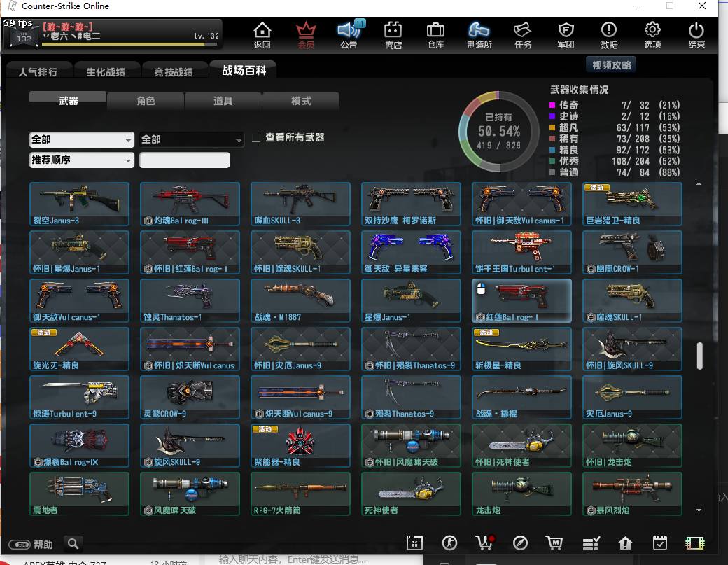Open the 数据 exclamation icon
Viewport: 728px width, 565px height.
tap(609, 35)
